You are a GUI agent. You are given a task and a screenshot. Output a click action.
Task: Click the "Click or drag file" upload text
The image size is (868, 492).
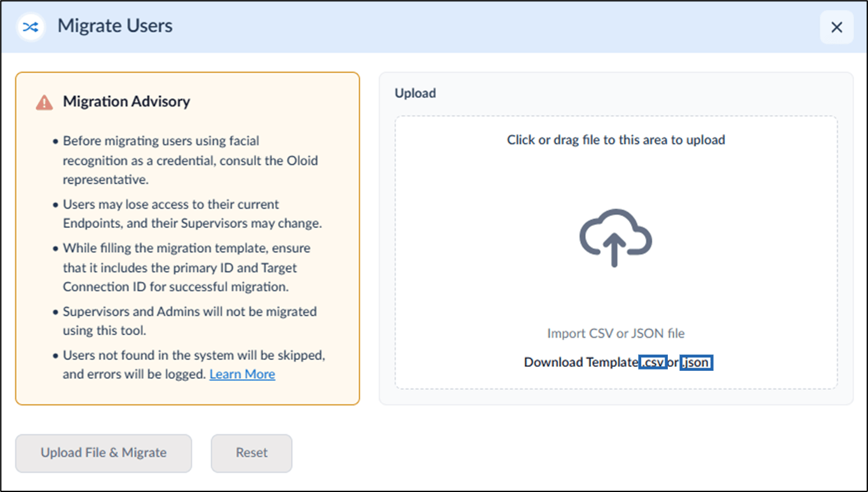click(x=616, y=140)
